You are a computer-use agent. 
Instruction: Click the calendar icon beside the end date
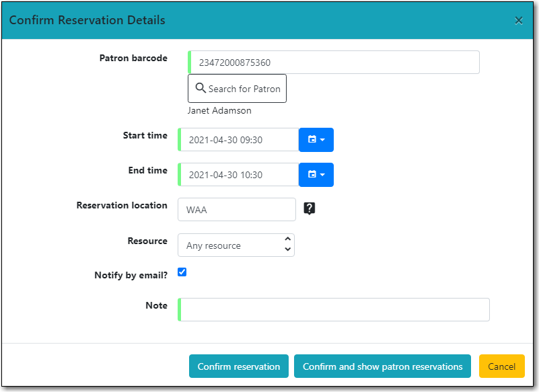coord(312,174)
